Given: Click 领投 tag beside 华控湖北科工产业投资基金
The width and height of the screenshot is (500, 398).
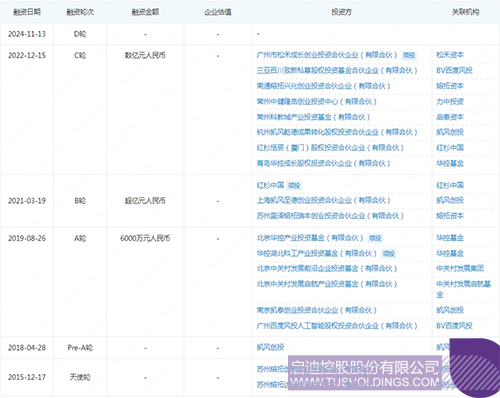Looking at the screenshot, I should (x=389, y=254).
